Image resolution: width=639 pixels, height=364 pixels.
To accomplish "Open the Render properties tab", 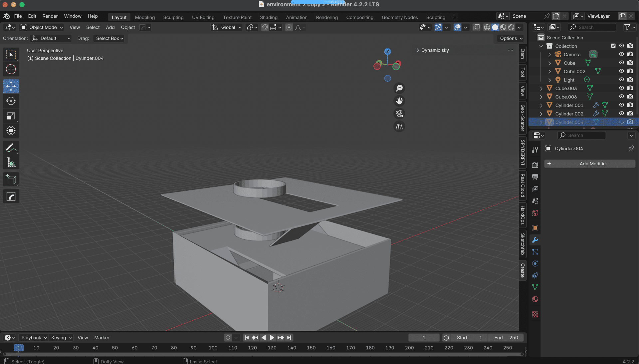I will (535, 165).
